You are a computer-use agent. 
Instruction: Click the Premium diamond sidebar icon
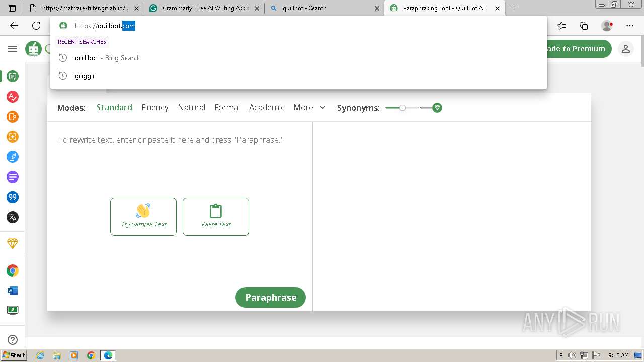pos(13,243)
